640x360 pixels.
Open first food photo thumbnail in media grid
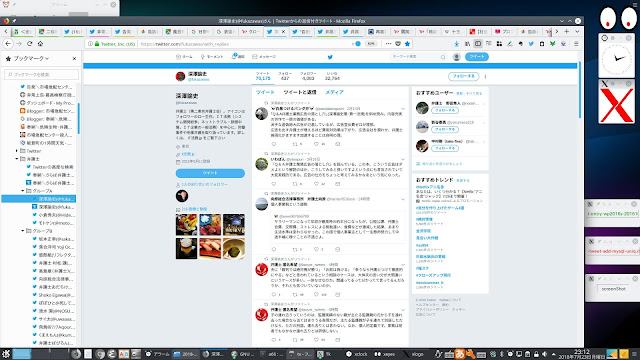tap(187, 224)
